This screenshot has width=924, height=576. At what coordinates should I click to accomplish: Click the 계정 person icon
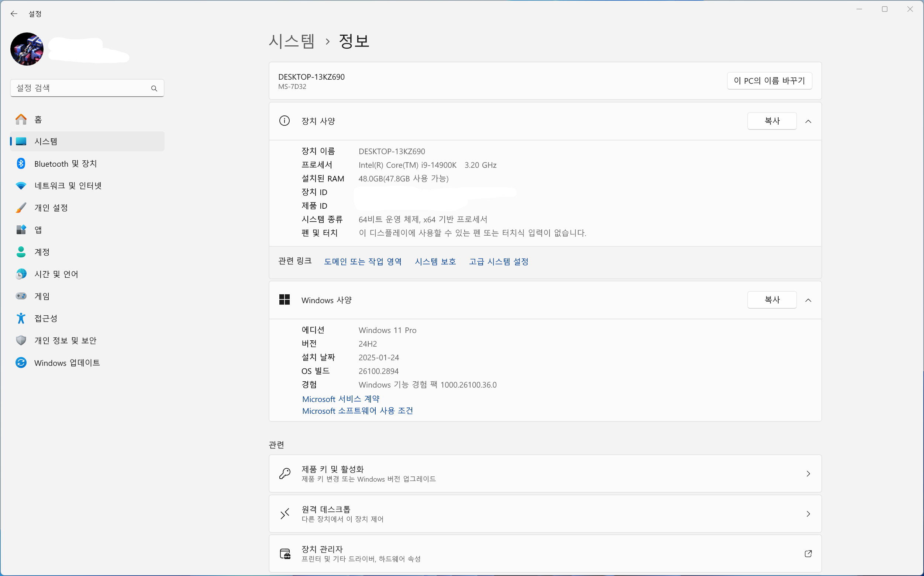tap(21, 252)
